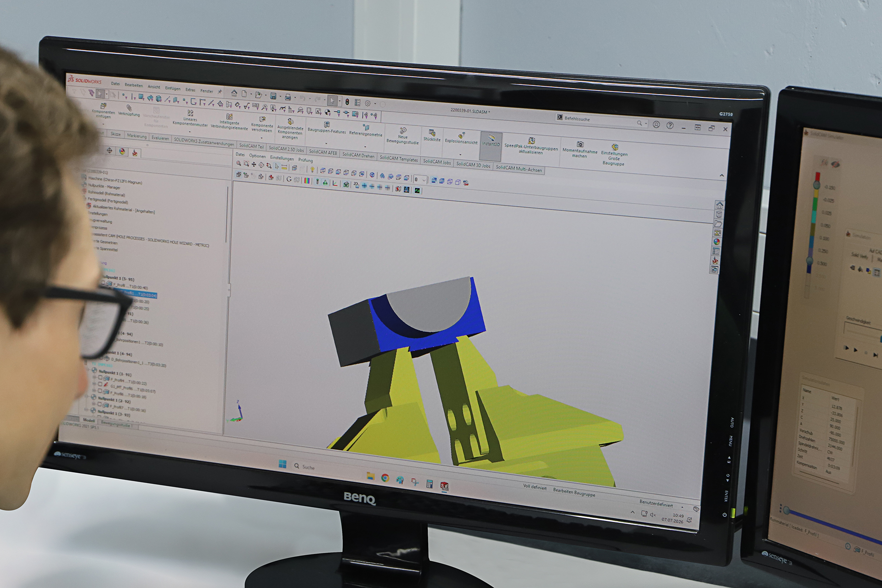Viewport: 882px width, 588px height.
Task: Click the help question mark icon
Action: pyautogui.click(x=670, y=125)
